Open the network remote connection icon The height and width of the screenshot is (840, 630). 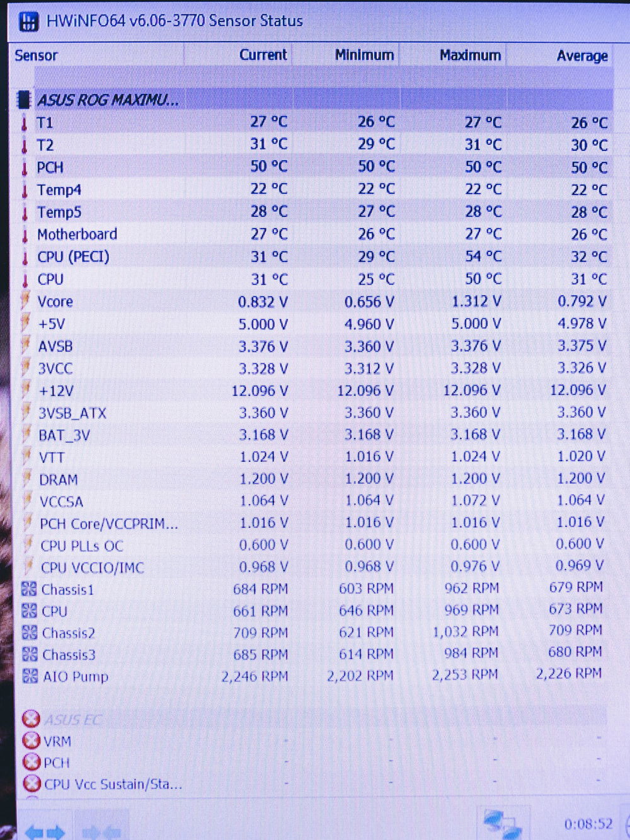[502, 823]
